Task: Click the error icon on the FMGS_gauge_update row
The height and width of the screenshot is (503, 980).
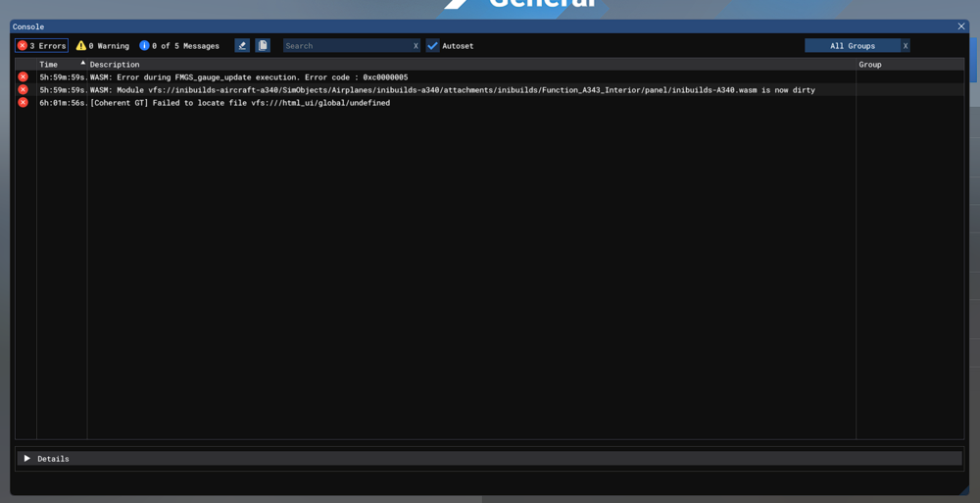Action: point(23,77)
